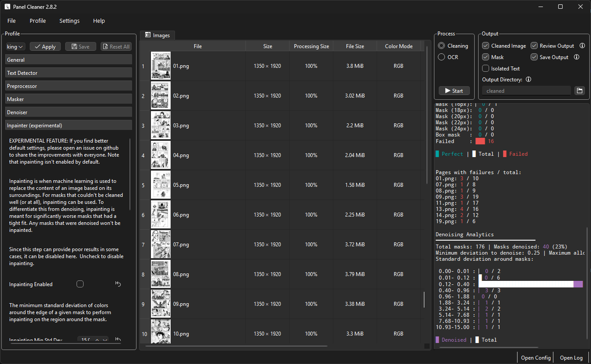Toggle the Inpainting Enabled checkbox
The image size is (591, 364).
point(80,284)
